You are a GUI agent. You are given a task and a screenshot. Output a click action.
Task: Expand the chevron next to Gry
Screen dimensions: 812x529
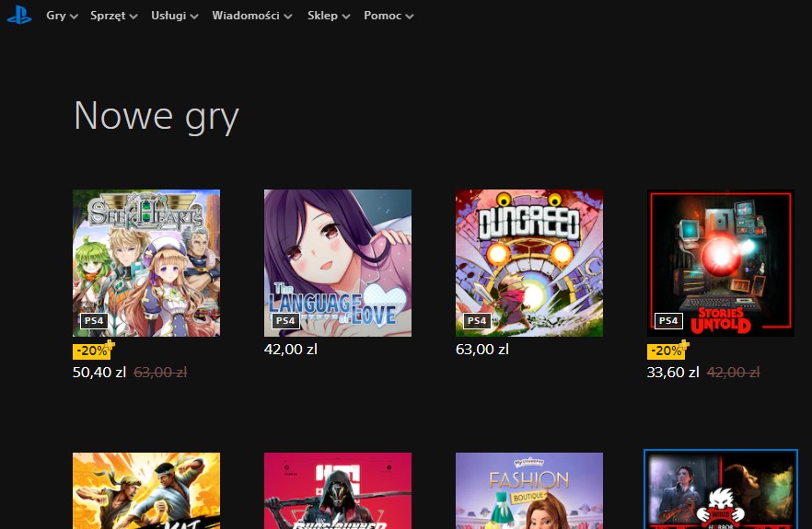coord(74,17)
